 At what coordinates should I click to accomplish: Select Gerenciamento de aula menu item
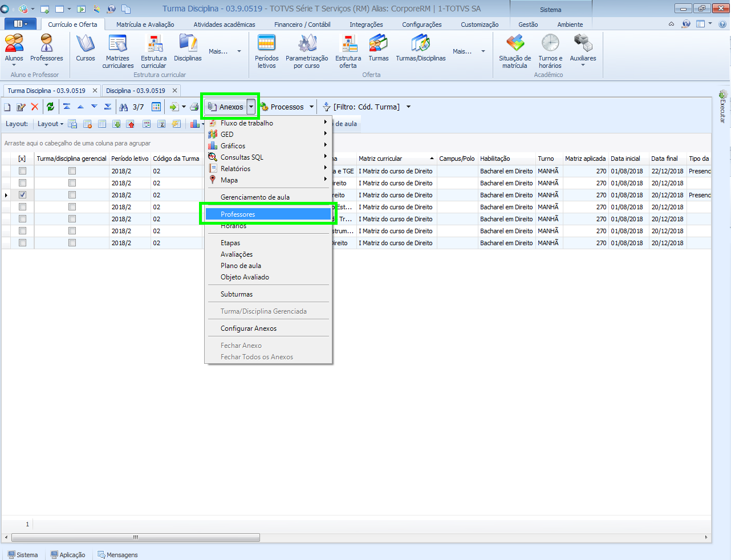(268, 197)
